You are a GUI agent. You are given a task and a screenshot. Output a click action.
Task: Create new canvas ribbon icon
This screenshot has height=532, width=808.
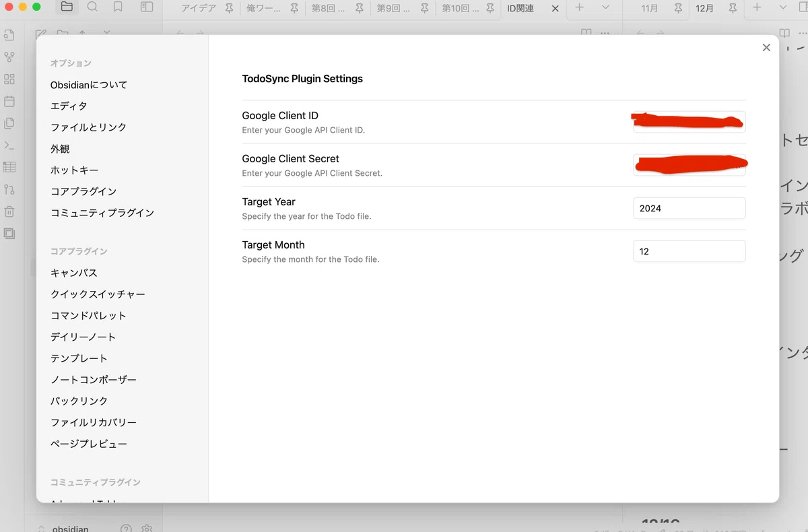click(x=9, y=79)
